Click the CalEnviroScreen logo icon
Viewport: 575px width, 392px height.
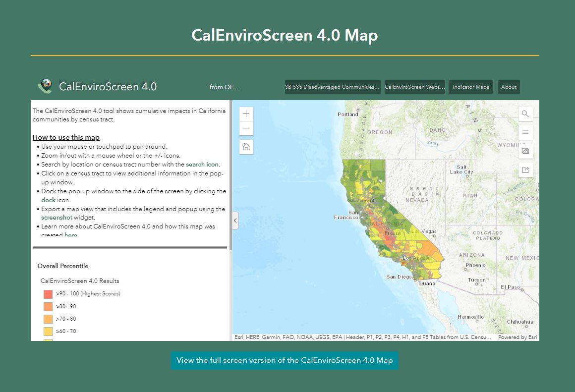[46, 86]
